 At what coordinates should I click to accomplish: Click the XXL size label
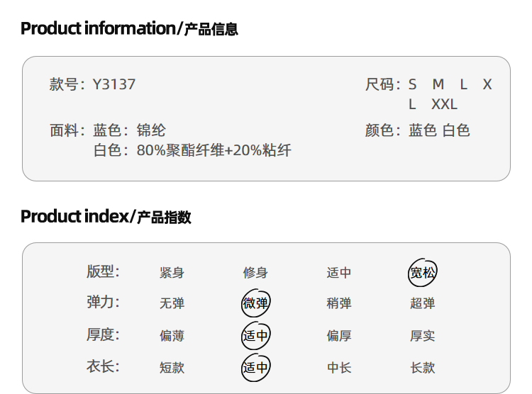444,105
